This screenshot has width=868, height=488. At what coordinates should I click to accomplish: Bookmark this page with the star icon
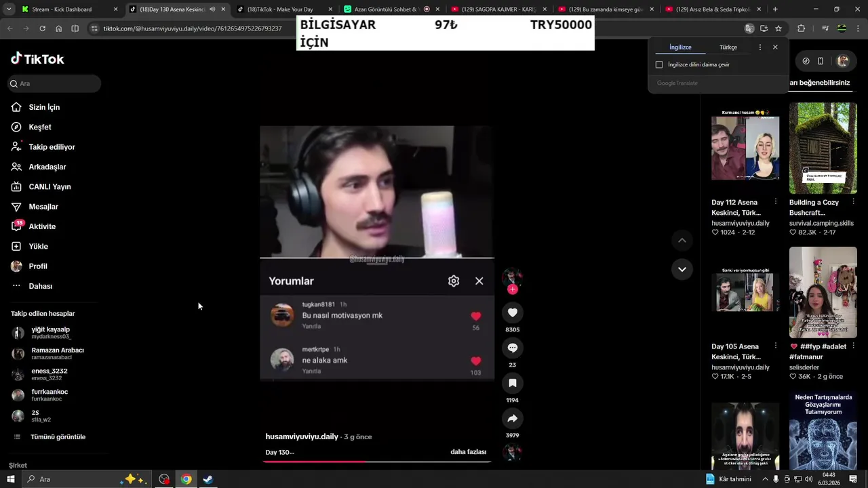(778, 28)
